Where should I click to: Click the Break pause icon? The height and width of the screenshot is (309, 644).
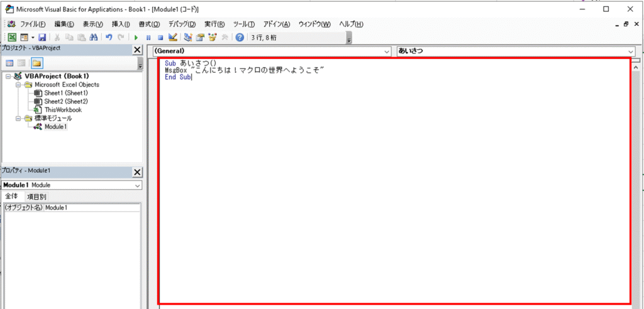pos(148,37)
